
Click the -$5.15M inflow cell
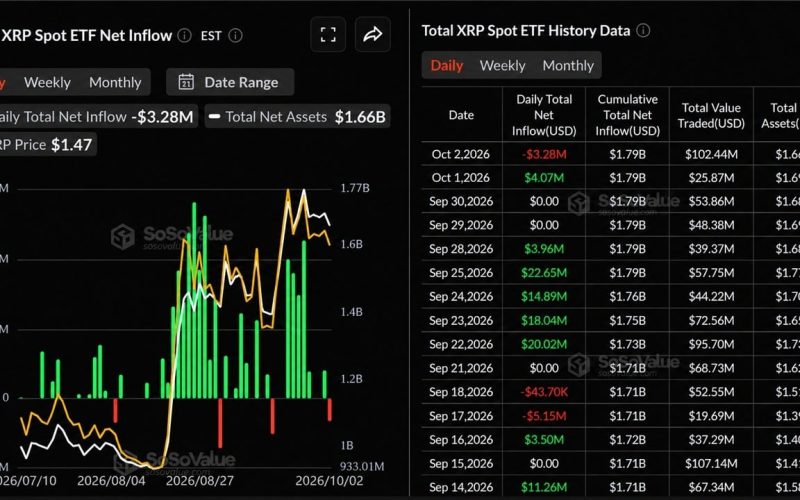(544, 416)
